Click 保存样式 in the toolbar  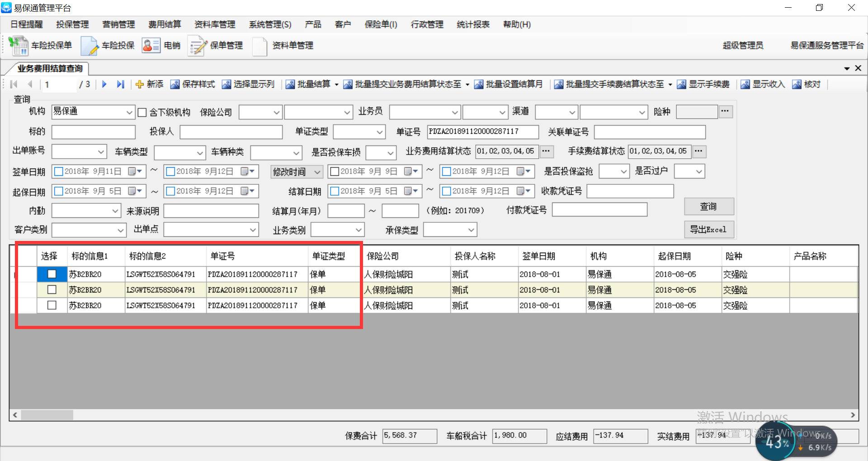(x=193, y=85)
